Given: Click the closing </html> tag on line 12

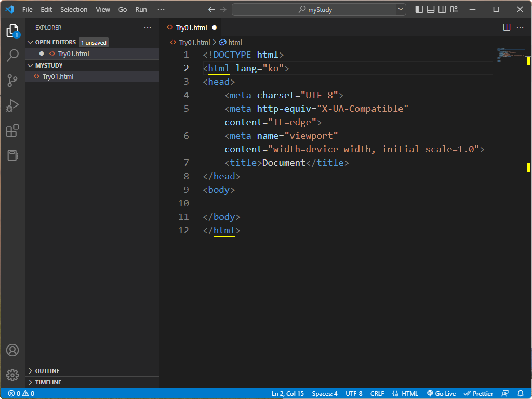Looking at the screenshot, I should 221,230.
